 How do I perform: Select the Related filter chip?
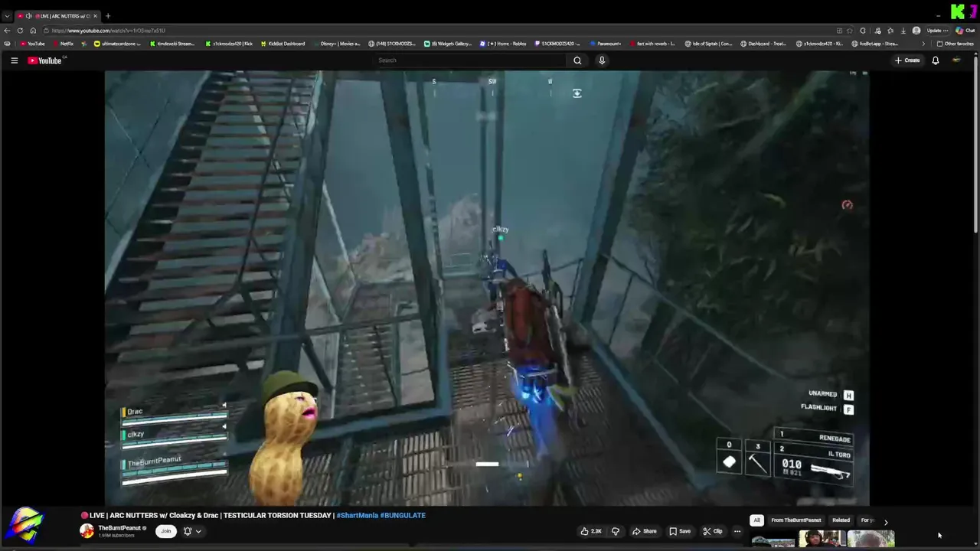[x=841, y=520]
